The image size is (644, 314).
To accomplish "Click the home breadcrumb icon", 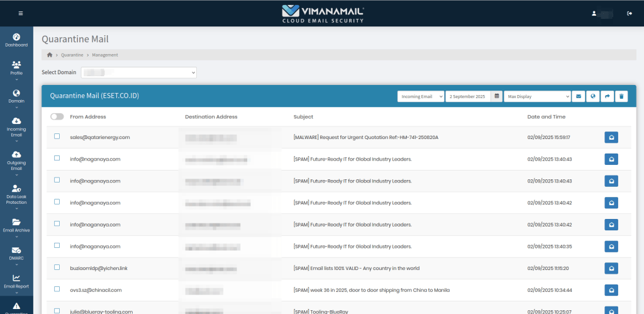I will click(x=50, y=55).
